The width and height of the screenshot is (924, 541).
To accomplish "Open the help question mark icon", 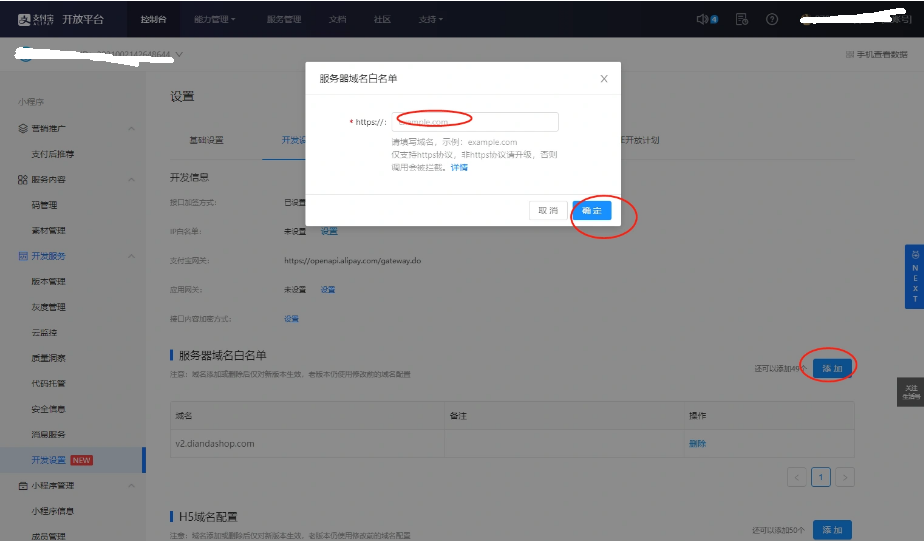I will (x=772, y=19).
